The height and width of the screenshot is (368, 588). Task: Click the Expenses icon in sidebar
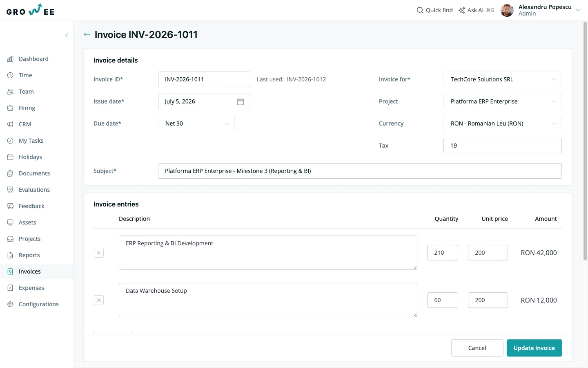pyautogui.click(x=10, y=288)
